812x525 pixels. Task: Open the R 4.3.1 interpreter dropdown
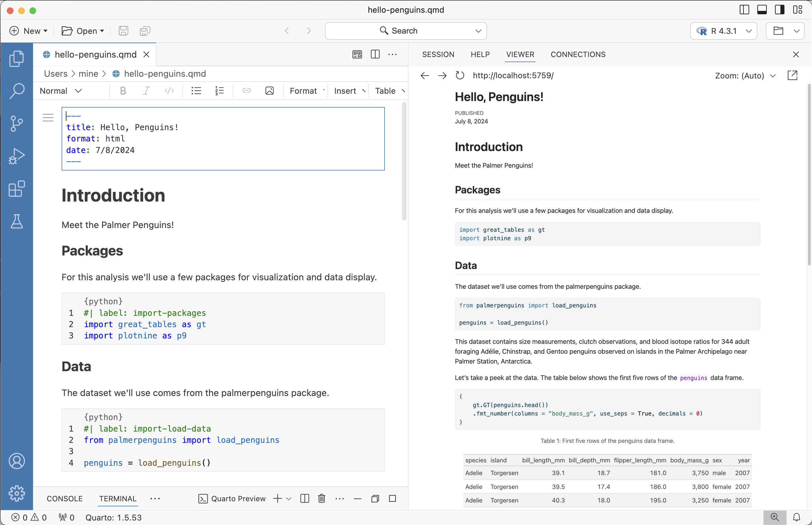(723, 31)
